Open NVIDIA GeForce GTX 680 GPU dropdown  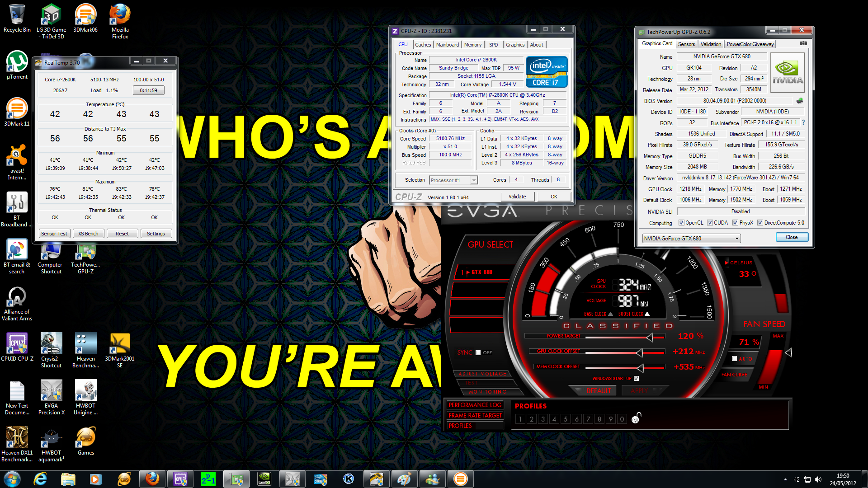(691, 239)
